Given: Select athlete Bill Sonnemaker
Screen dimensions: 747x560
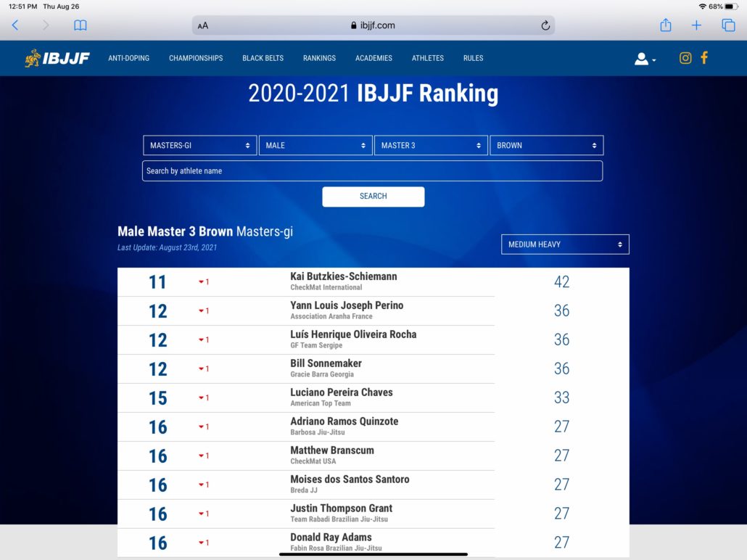Looking at the screenshot, I should [x=326, y=363].
